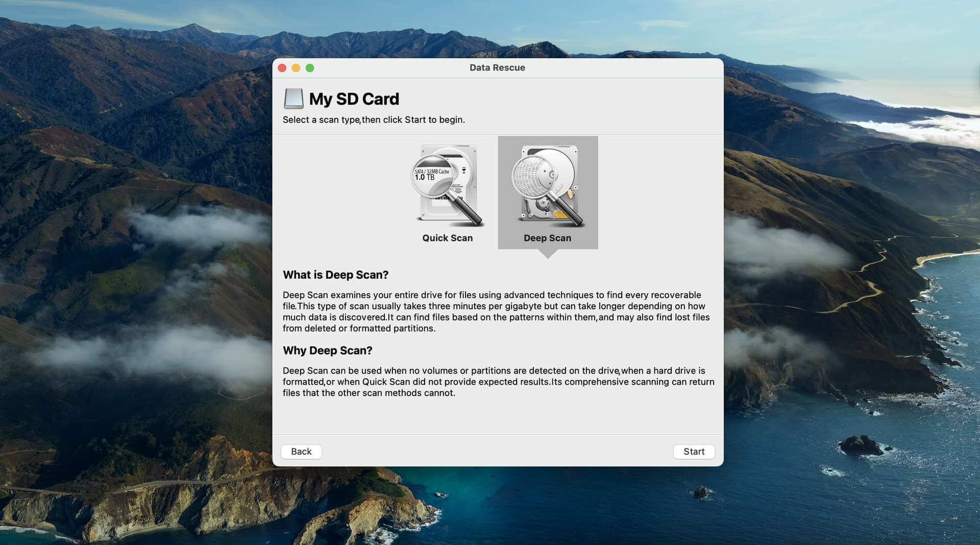Image resolution: width=980 pixels, height=545 pixels.
Task: Go back with the Back button
Action: (301, 452)
